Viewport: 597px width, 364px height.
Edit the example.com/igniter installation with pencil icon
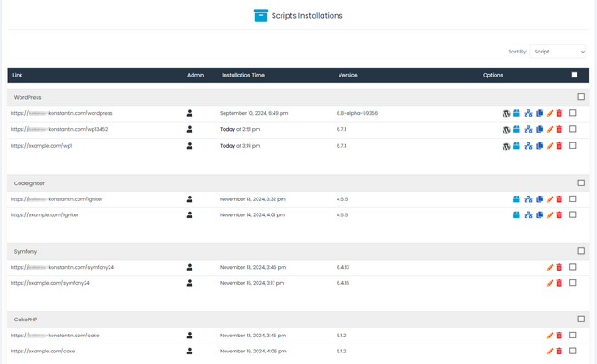550,215
